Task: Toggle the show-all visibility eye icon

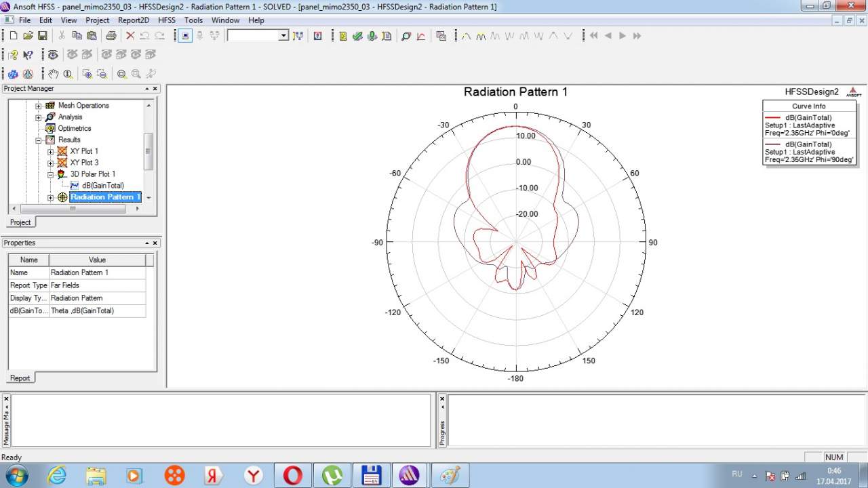Action: pos(53,55)
